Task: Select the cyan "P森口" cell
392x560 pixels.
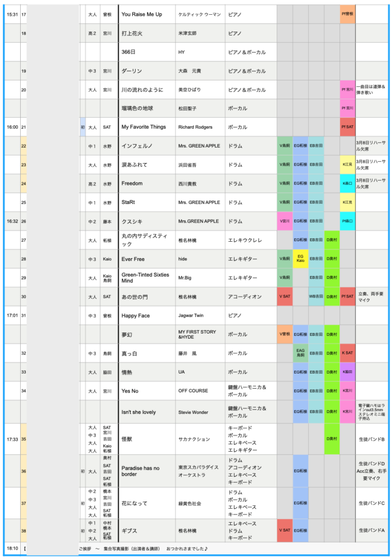Action: [347, 221]
